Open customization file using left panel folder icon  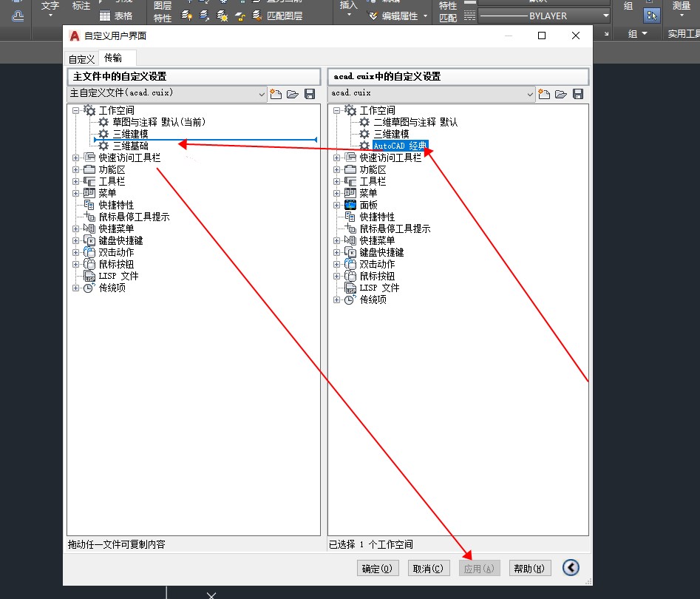pos(292,94)
